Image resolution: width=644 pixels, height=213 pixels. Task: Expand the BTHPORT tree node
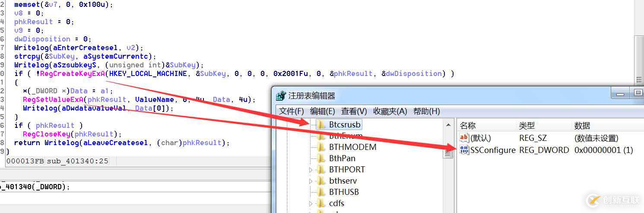(311, 170)
